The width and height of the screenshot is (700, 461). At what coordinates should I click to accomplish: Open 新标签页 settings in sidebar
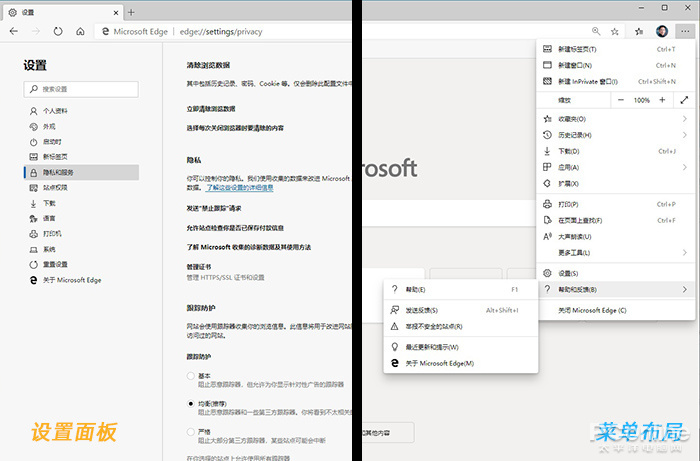click(x=81, y=157)
